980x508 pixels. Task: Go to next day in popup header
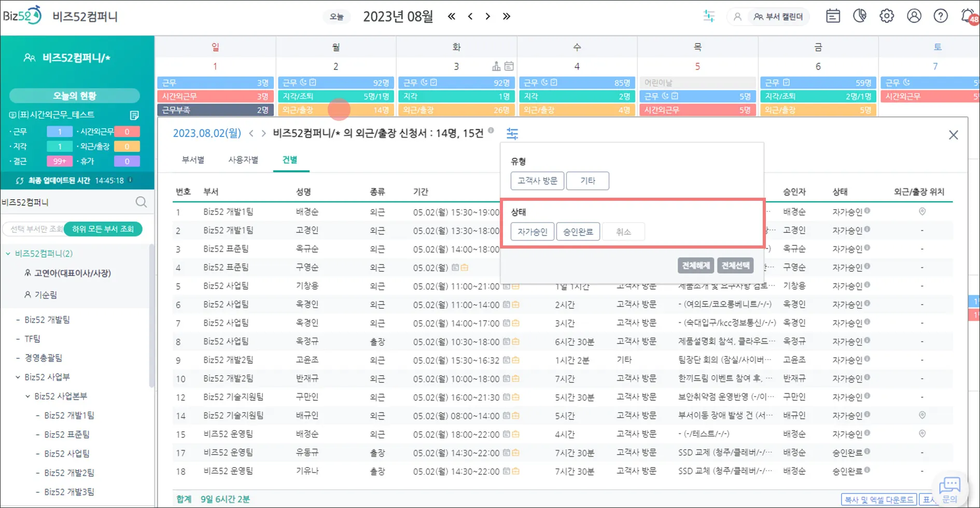(263, 133)
